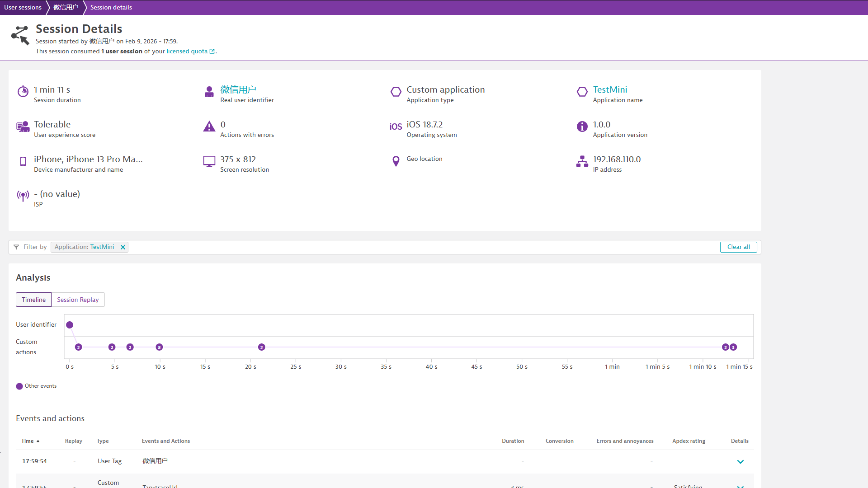Click inside the Filter by input field
Viewport: 868px width, 488px height.
[x=407, y=247]
